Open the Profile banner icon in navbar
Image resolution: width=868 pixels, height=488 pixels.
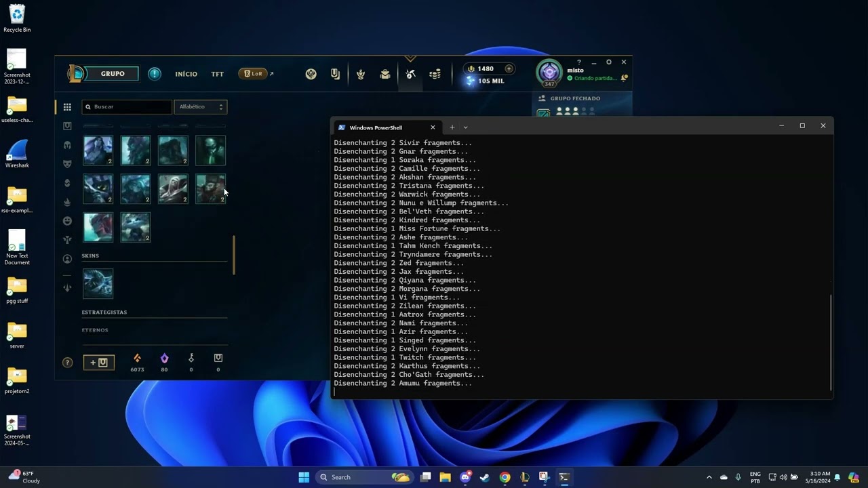pos(335,74)
